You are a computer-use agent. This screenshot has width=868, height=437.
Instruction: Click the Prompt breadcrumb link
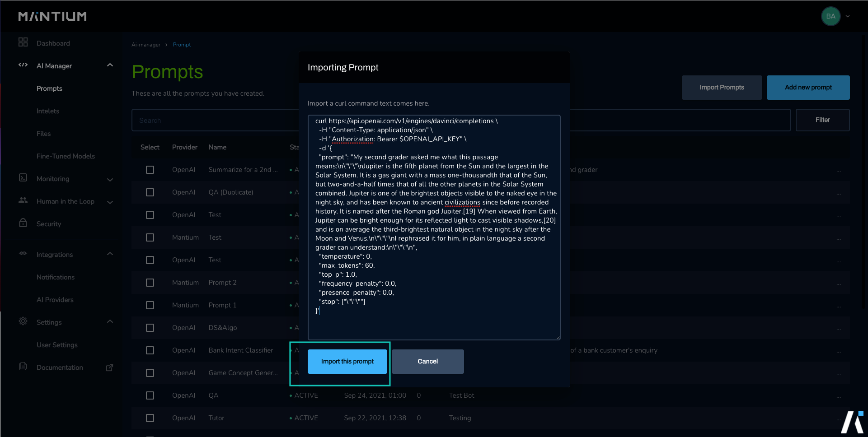click(x=182, y=45)
